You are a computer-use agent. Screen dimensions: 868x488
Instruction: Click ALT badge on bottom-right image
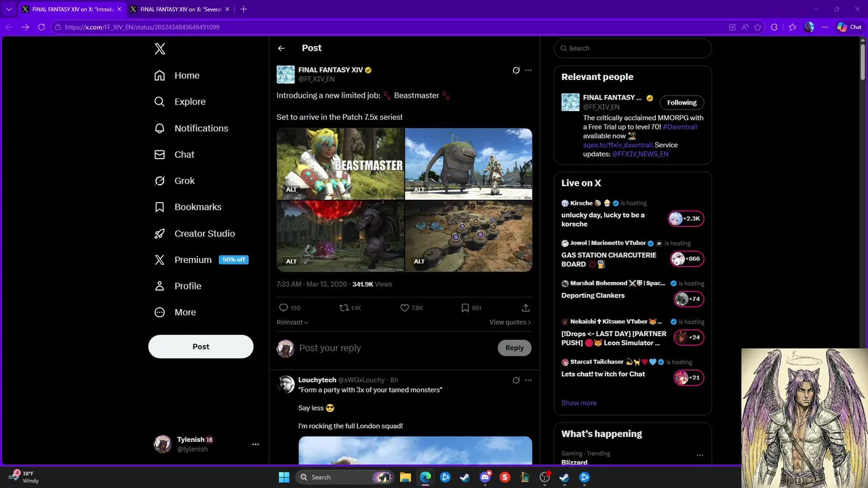[419, 261]
